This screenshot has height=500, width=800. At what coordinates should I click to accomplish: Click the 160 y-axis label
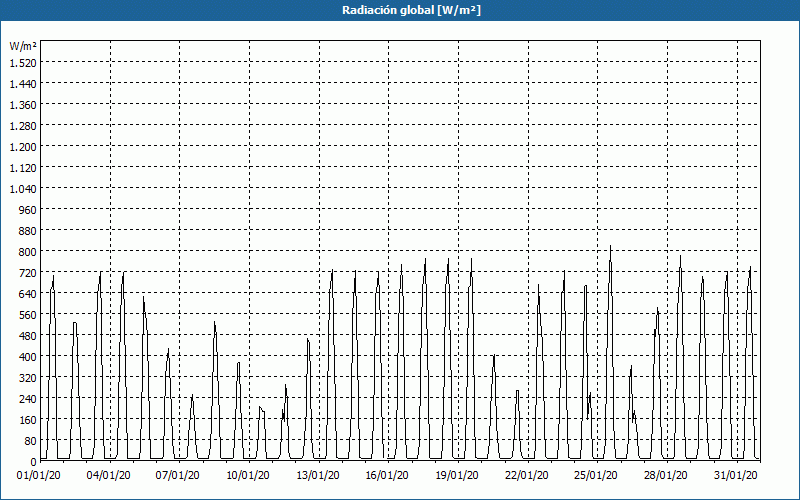[28, 420]
